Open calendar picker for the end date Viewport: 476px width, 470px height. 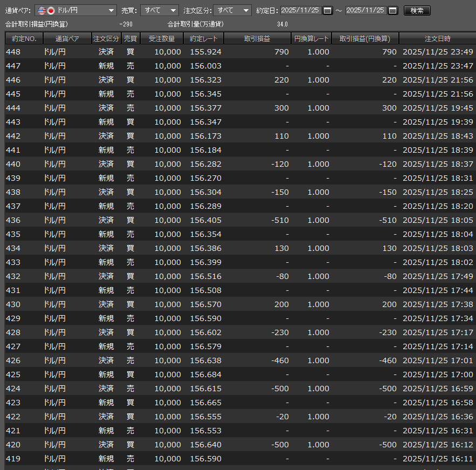(393, 10)
